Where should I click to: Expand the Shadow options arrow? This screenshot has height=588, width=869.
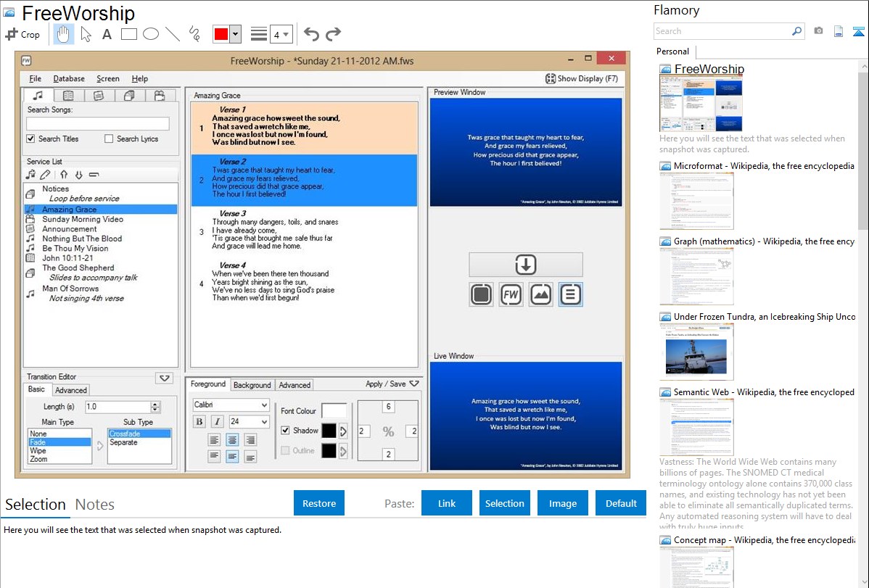click(x=343, y=431)
